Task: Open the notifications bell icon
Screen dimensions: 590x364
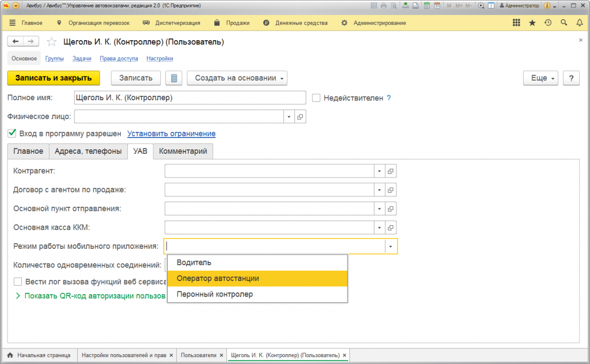Action: click(579, 23)
